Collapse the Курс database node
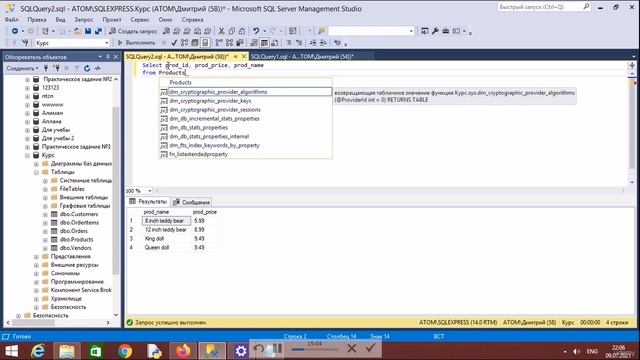This screenshot has width=640, height=360. pyautogui.click(x=27, y=156)
